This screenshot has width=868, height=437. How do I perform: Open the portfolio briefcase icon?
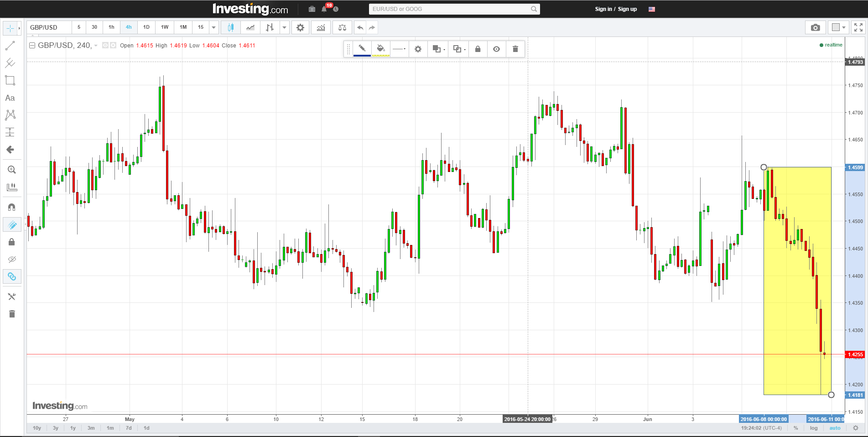(312, 9)
